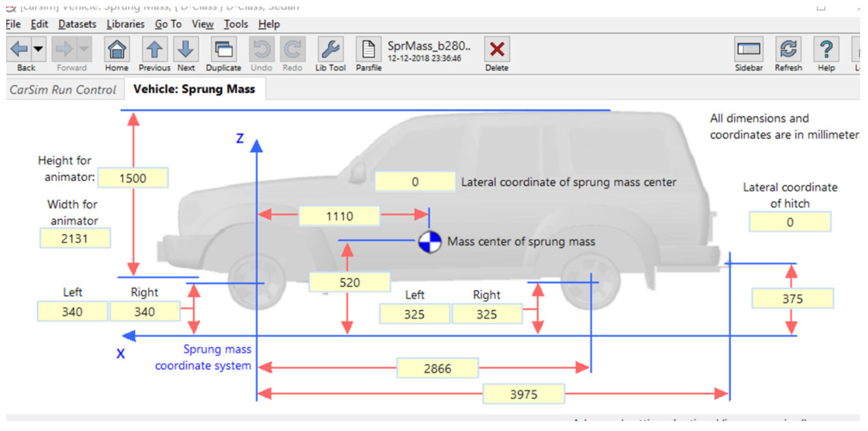Open the Back history dropdown arrow
The height and width of the screenshot is (431, 868).
tap(39, 49)
